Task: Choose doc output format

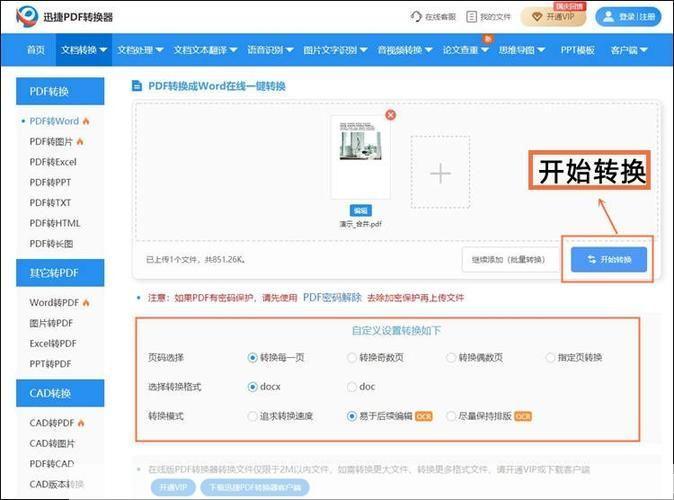Action: 352,387
